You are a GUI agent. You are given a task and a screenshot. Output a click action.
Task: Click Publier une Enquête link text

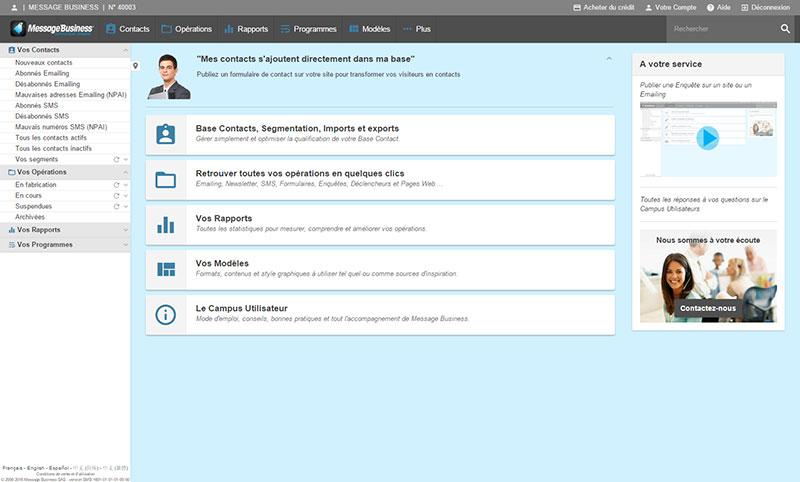[x=695, y=89]
